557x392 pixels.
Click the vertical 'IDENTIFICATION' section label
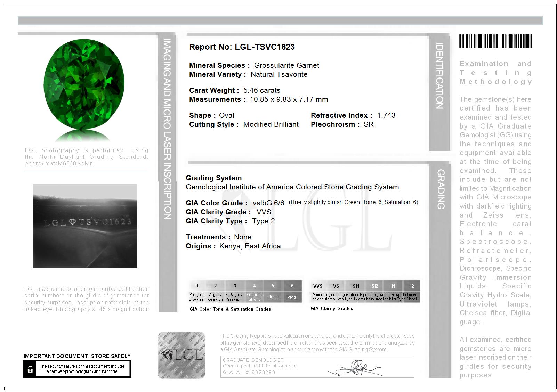pos(439,76)
